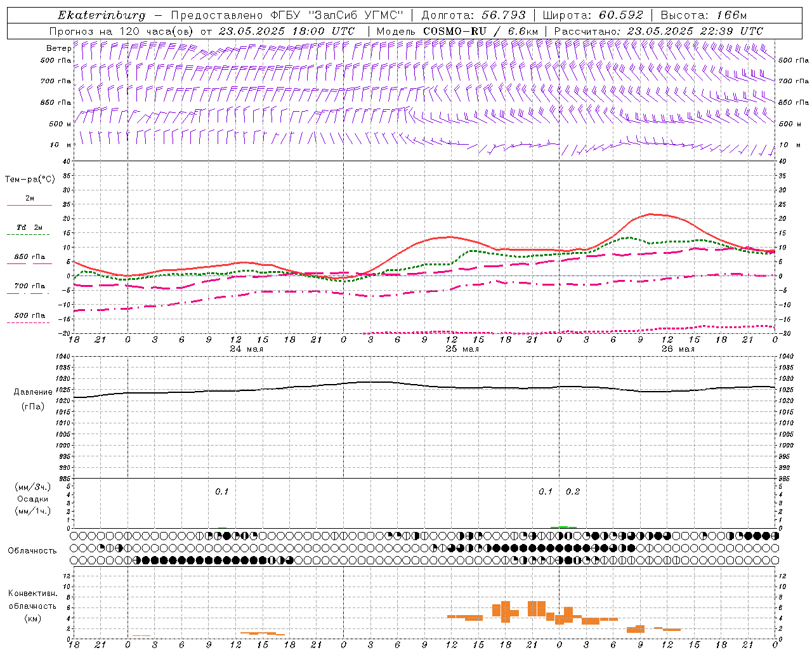The width and height of the screenshot is (812, 650).
Task: Click the Тем-ра(°C) temperature label
Action: pyautogui.click(x=30, y=180)
